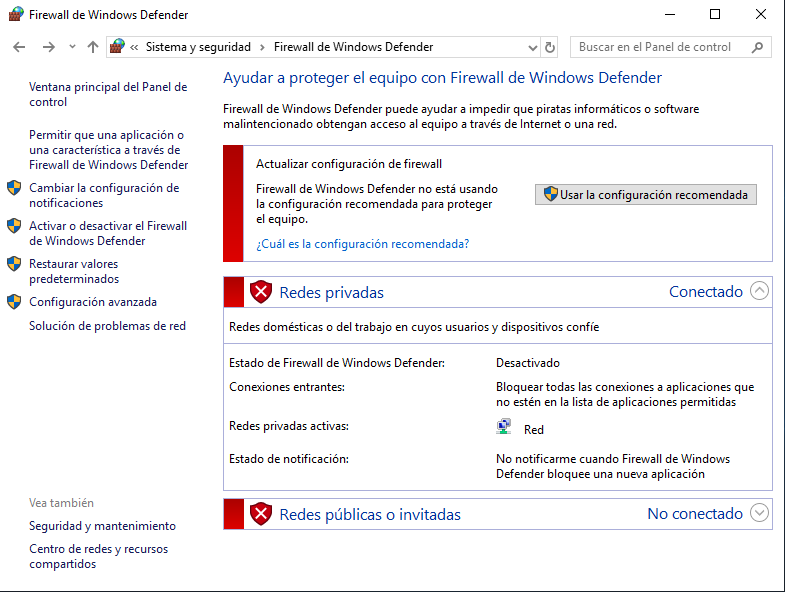Screen dimensions: 785x592
Task: Click the firewall icon in the title bar
Action: click(16, 14)
